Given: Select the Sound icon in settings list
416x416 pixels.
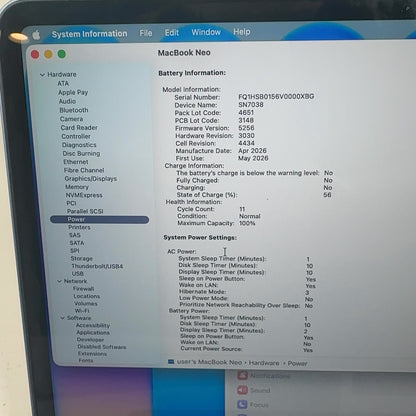Looking at the screenshot, I should 242,390.
